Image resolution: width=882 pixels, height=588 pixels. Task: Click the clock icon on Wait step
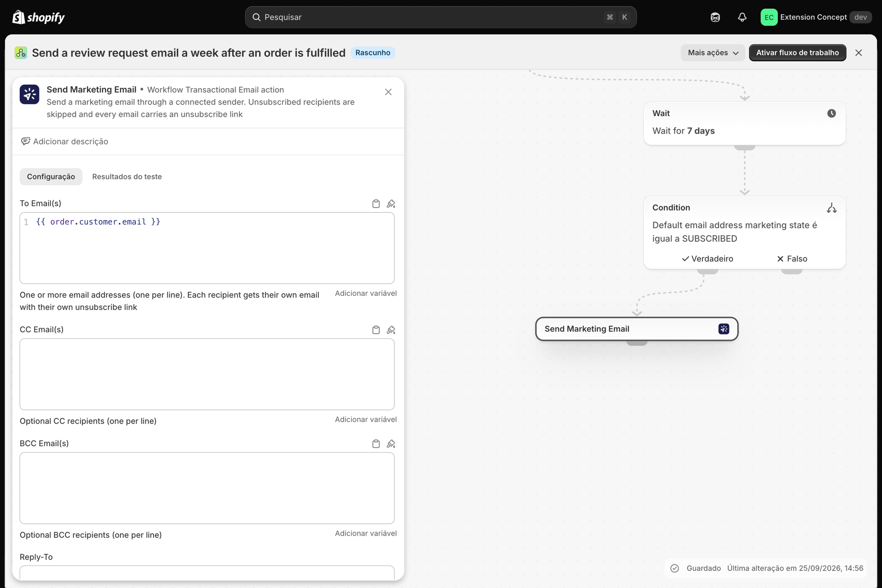click(831, 113)
